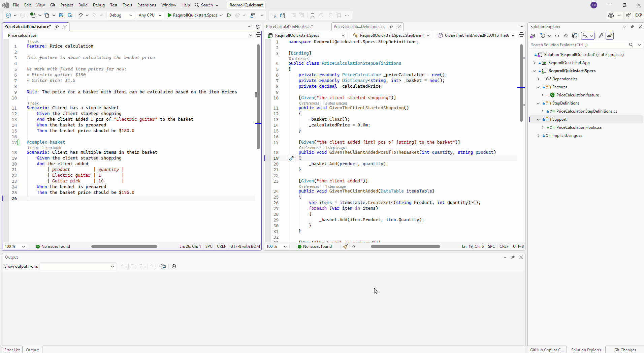
Task: Click the right editor vertical scrollbar thumb
Action: point(521,83)
